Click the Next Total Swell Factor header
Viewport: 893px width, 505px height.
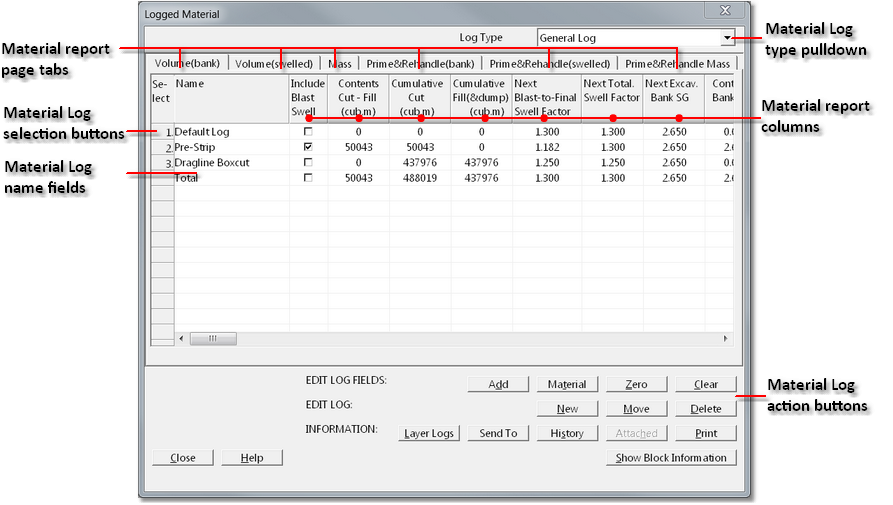click(x=612, y=98)
